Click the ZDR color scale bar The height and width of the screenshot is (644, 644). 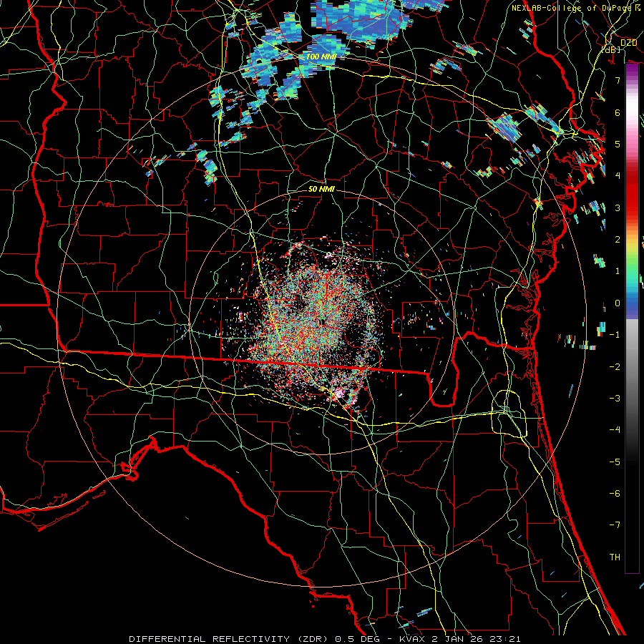pyautogui.click(x=632, y=318)
